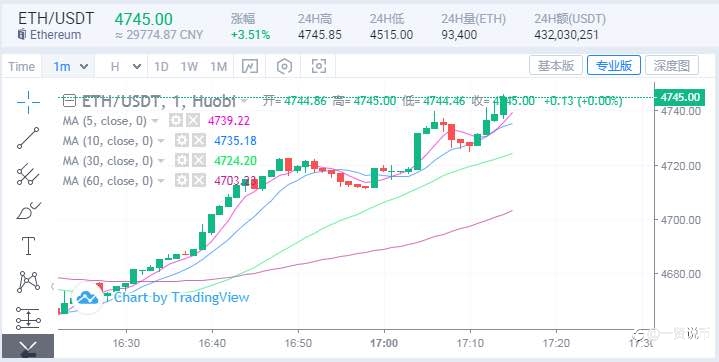Expand MA (60, close, 0) dropdown arrow

pos(161,181)
